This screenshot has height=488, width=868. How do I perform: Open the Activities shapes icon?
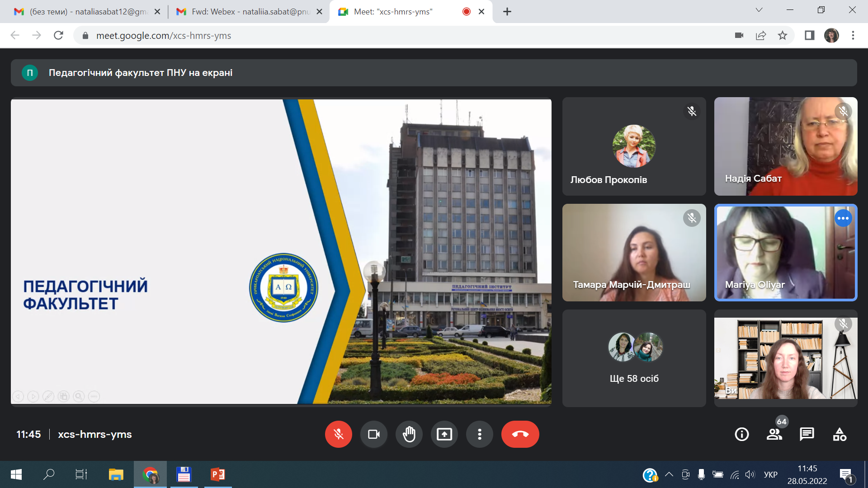tap(840, 434)
